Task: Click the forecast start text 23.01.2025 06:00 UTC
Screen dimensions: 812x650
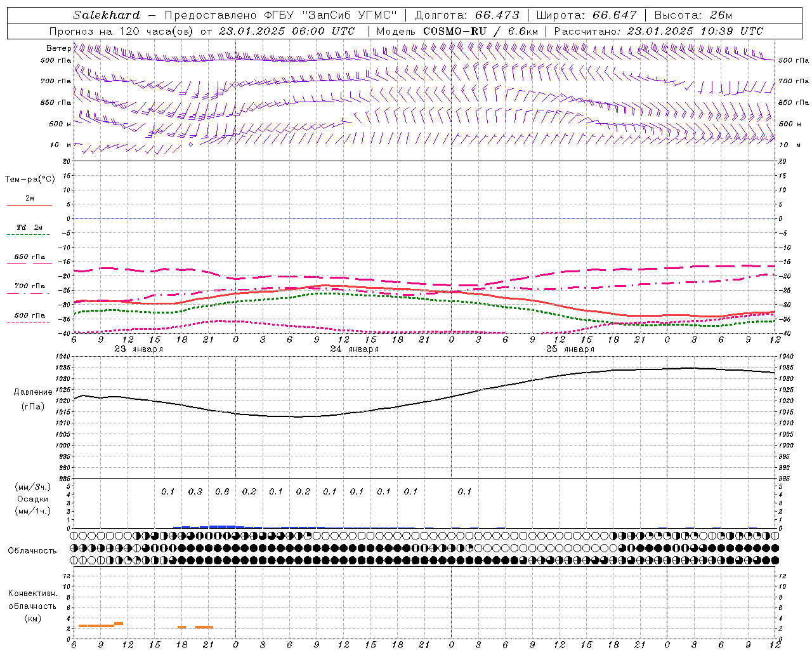Action: tap(287, 31)
